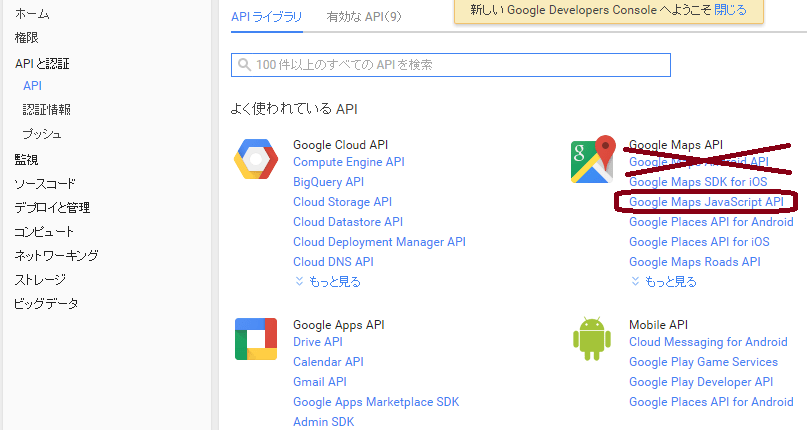Open Cloud Messaging for Android link
Image resolution: width=807 pixels, height=430 pixels.
tap(708, 342)
